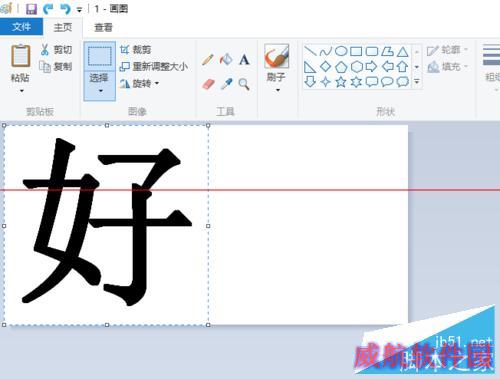Image resolution: width=500 pixels, height=379 pixels.
Task: Select the Pentagon shape
Action: 341,67
